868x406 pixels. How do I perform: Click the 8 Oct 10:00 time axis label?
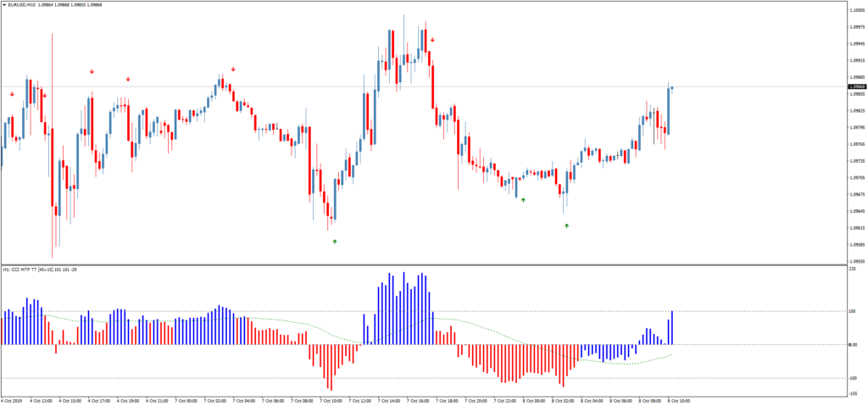pos(679,400)
